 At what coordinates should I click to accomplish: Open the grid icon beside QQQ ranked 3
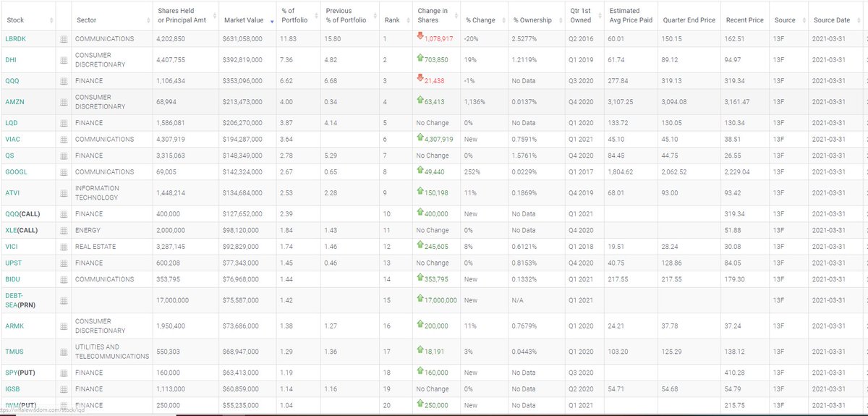point(63,81)
